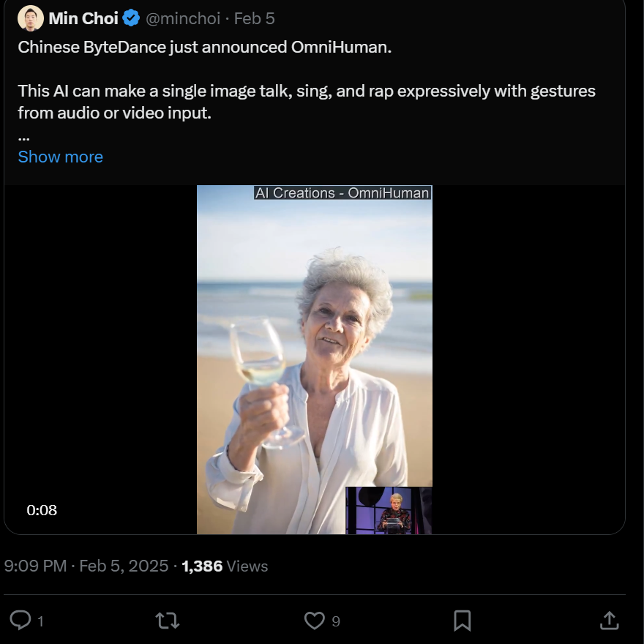Click the @minchoi handle
The height and width of the screenshot is (644, 644).
pyautogui.click(x=183, y=18)
